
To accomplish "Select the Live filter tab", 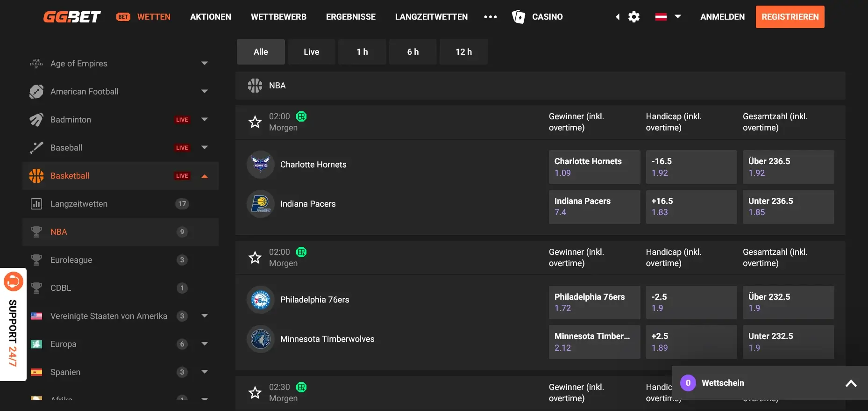I will pos(312,52).
